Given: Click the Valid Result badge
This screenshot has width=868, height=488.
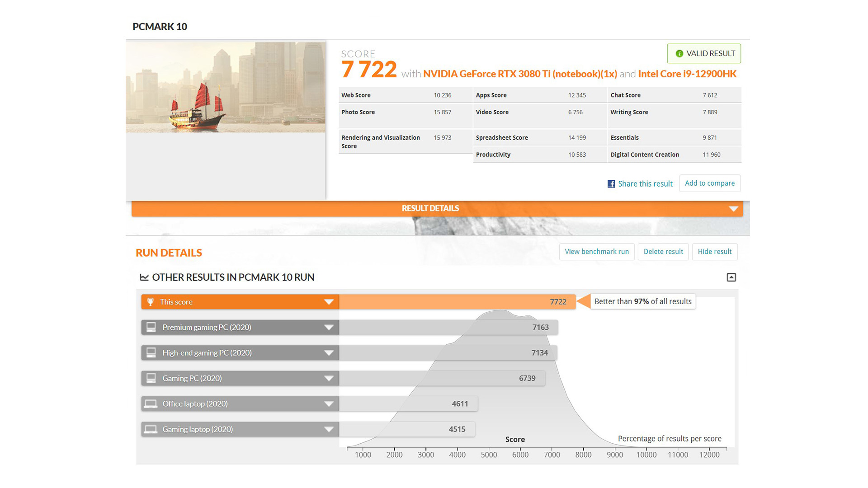Looking at the screenshot, I should [x=704, y=53].
